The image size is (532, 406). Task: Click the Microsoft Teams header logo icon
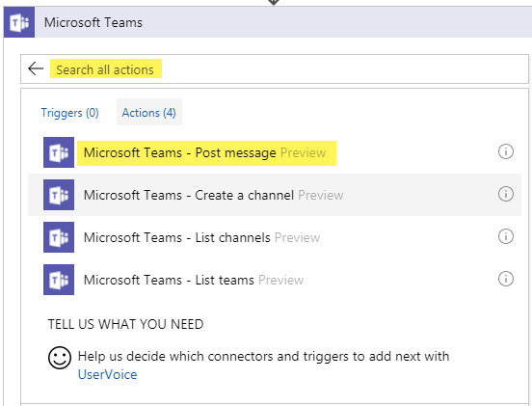click(x=19, y=22)
